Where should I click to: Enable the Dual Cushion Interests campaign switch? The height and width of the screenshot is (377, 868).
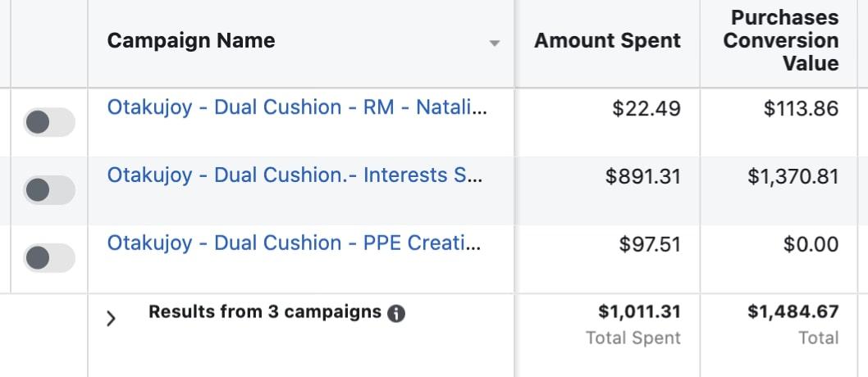(48, 190)
